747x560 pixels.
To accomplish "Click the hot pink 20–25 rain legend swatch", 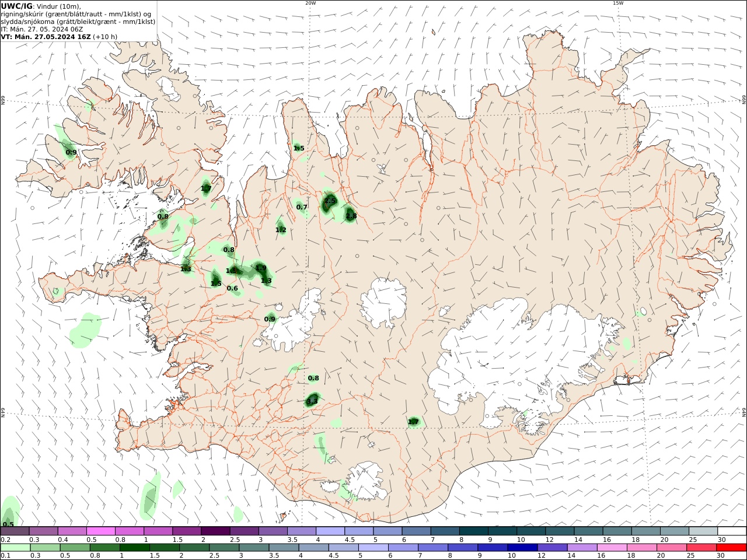I will point(671,548).
